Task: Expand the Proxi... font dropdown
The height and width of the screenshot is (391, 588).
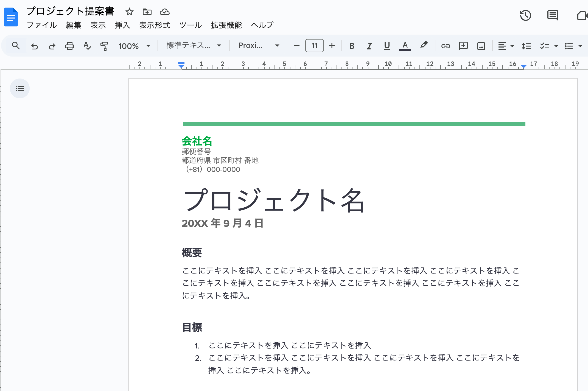Action: pyautogui.click(x=258, y=46)
